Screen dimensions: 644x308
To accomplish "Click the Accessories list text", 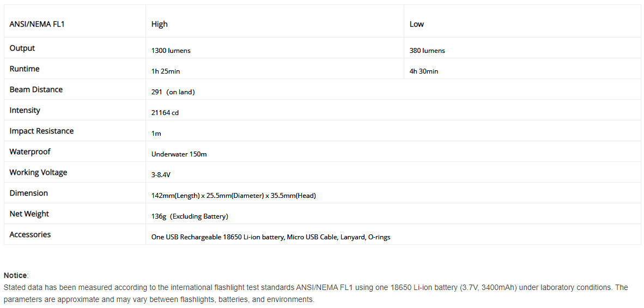I will point(271,237).
